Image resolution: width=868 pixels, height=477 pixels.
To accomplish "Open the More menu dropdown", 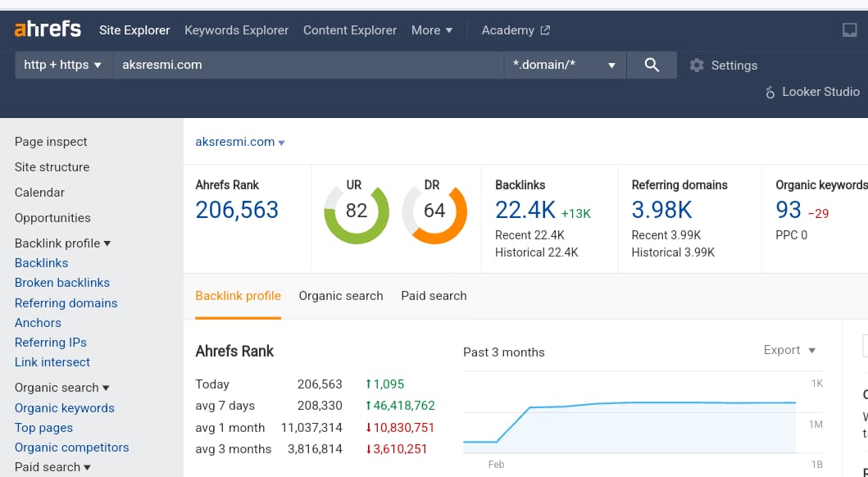I will tap(432, 30).
